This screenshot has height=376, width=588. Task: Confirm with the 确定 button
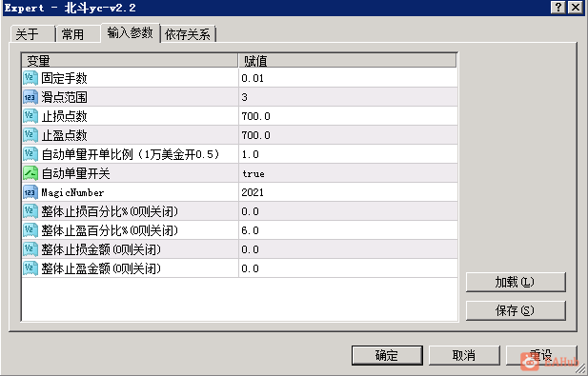387,355
